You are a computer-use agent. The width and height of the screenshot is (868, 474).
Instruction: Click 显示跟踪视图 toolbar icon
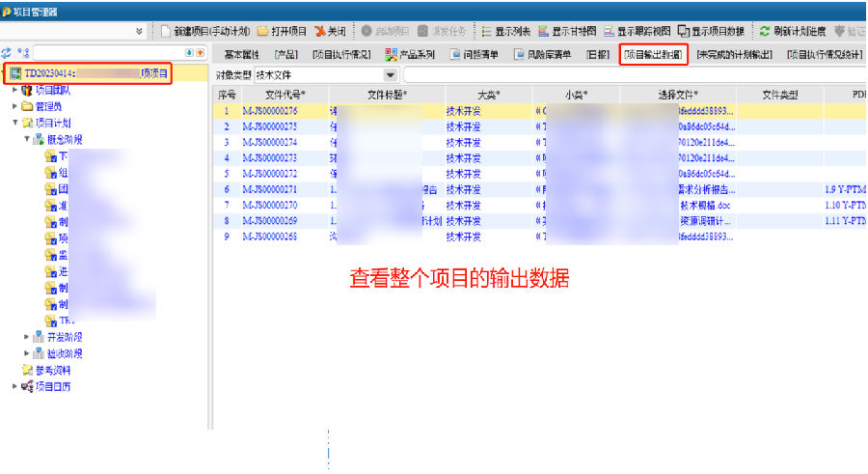point(610,31)
